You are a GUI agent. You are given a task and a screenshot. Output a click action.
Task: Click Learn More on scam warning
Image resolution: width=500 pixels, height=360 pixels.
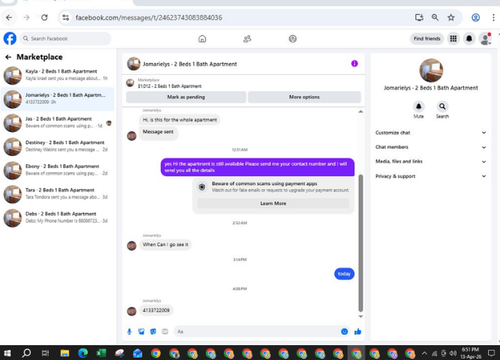(273, 203)
